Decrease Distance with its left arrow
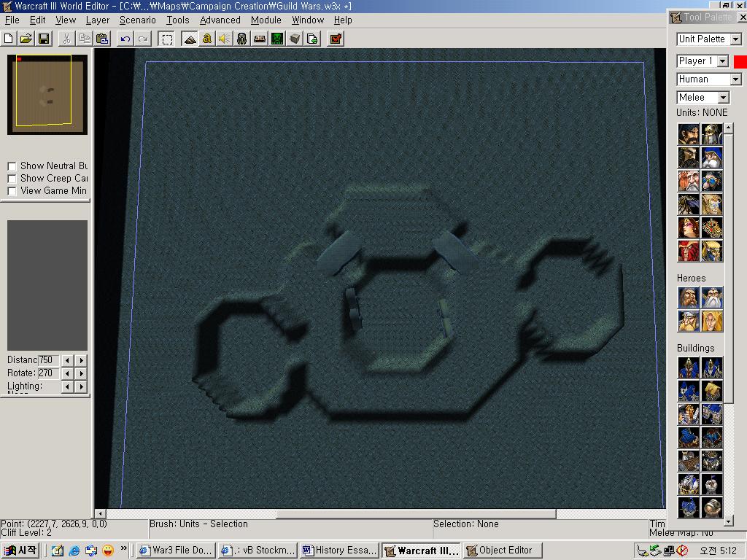 click(x=67, y=360)
